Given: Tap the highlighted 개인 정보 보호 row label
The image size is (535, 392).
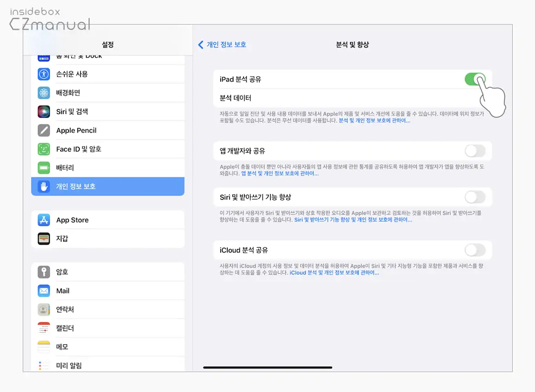Looking at the screenshot, I should click(76, 186).
